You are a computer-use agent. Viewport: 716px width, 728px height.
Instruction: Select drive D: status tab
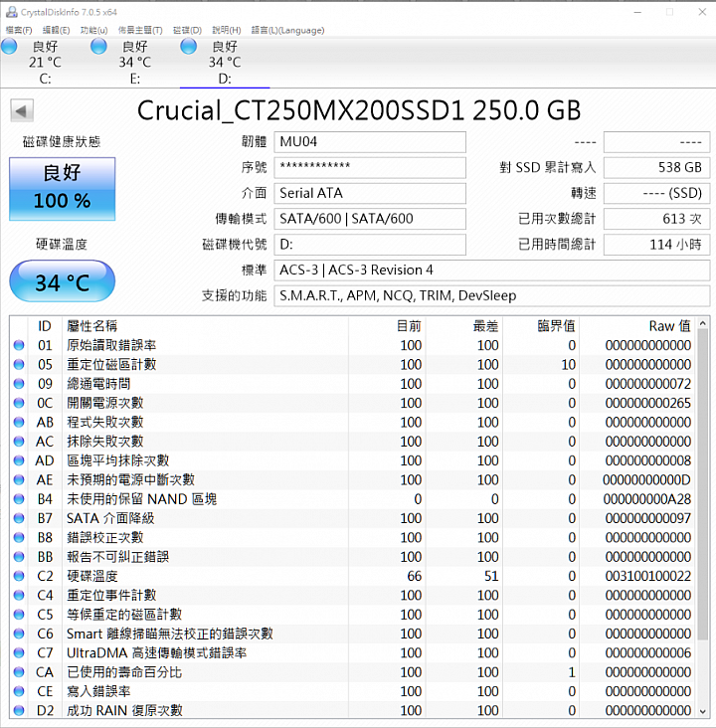point(225,63)
